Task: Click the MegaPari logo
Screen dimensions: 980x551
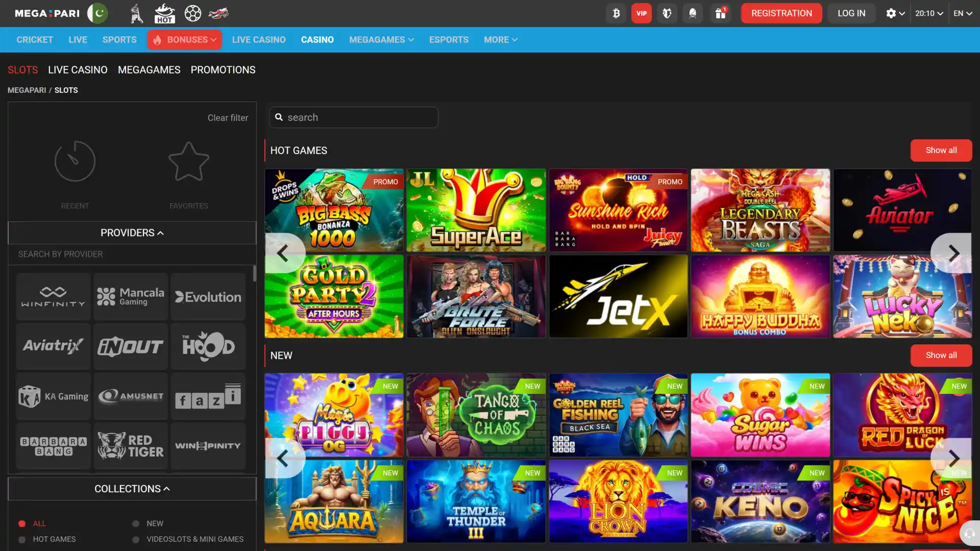Action: [x=47, y=13]
